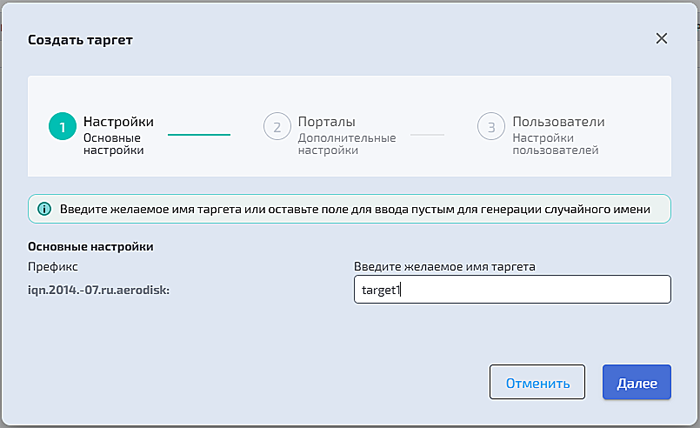
Task: Click the hint text about random name generation
Action: point(355,209)
